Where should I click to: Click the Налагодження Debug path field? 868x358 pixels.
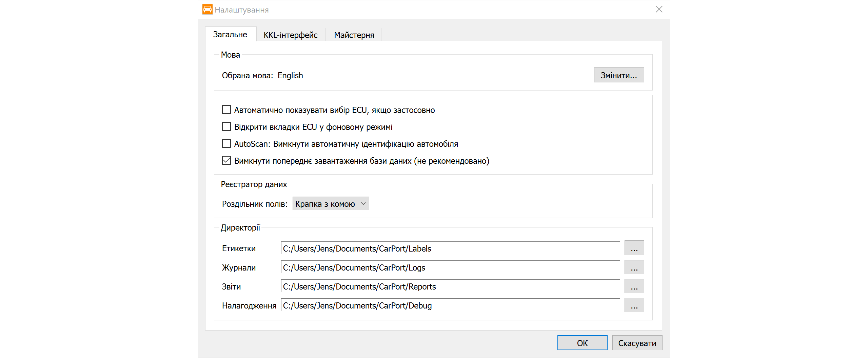click(x=450, y=305)
